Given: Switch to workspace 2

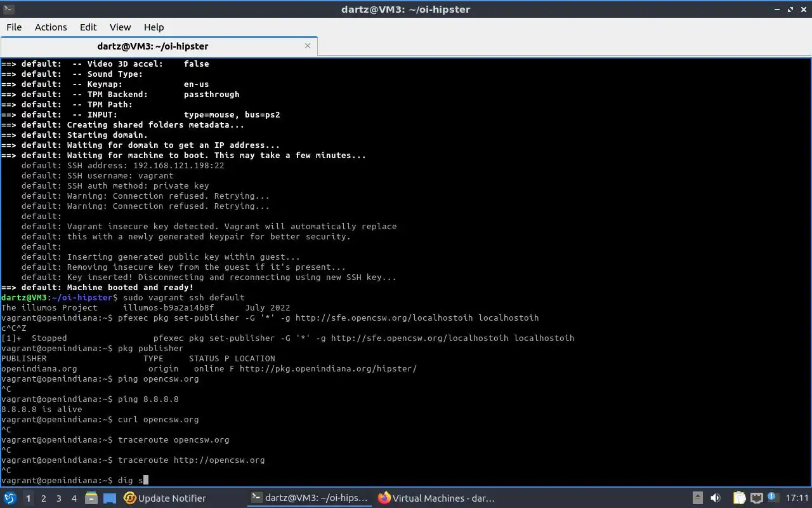Looking at the screenshot, I should tap(44, 498).
